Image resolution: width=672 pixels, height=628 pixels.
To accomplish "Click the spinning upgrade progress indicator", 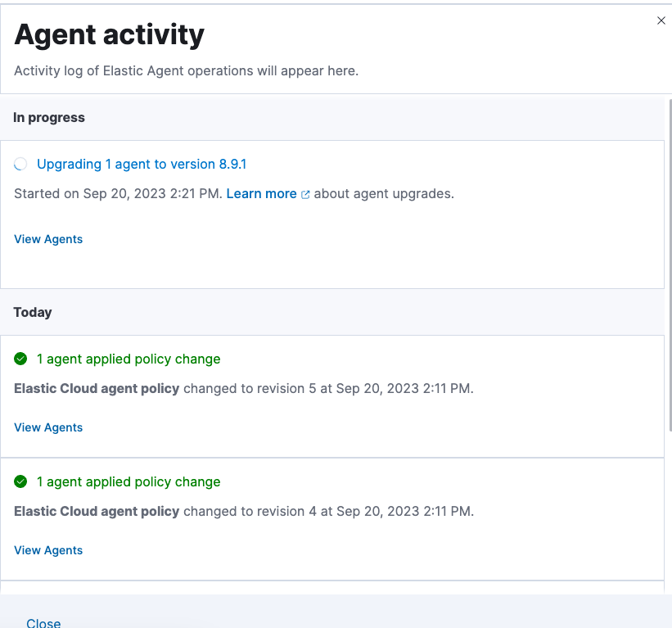I will pos(20,164).
